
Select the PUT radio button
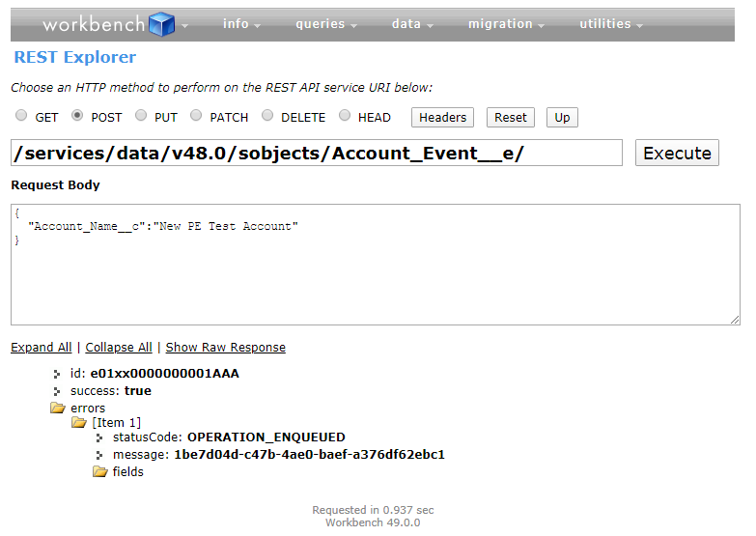pos(141,115)
